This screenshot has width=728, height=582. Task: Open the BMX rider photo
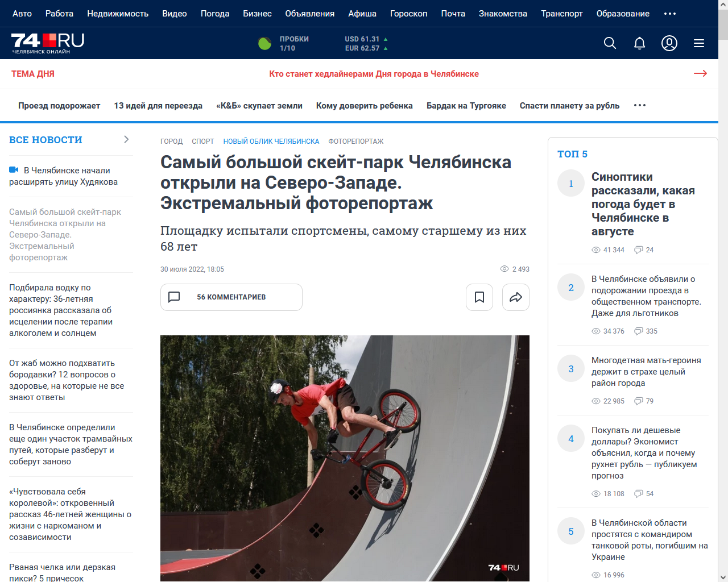pos(345,458)
